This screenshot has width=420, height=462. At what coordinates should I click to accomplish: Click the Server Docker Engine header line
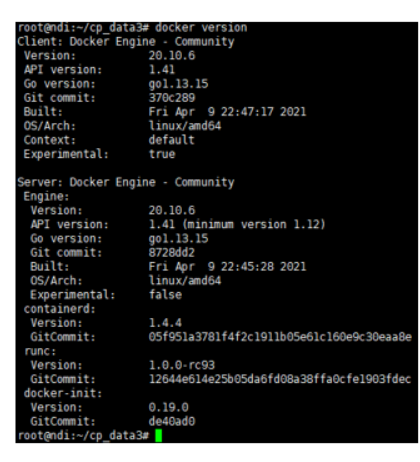point(126,182)
